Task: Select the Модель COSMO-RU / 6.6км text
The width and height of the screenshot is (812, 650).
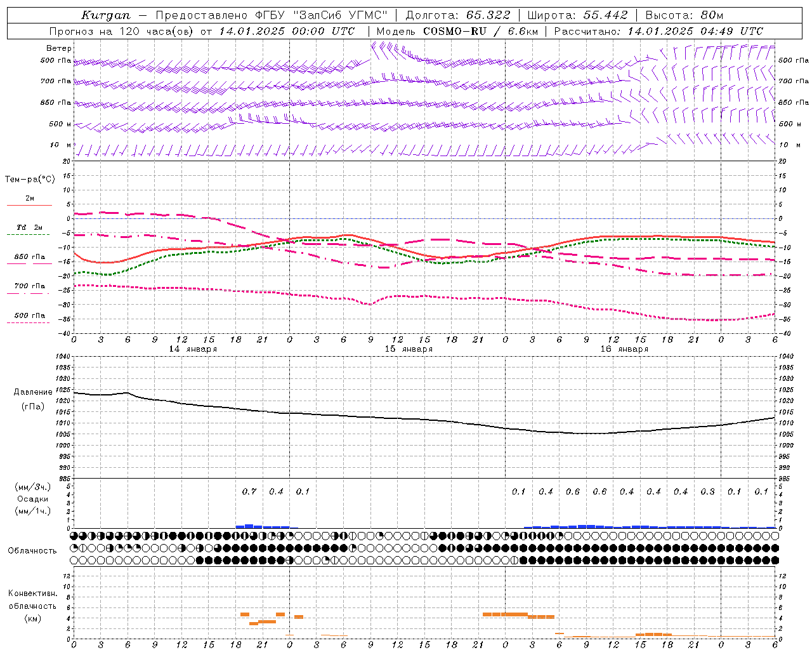Action: click(457, 31)
